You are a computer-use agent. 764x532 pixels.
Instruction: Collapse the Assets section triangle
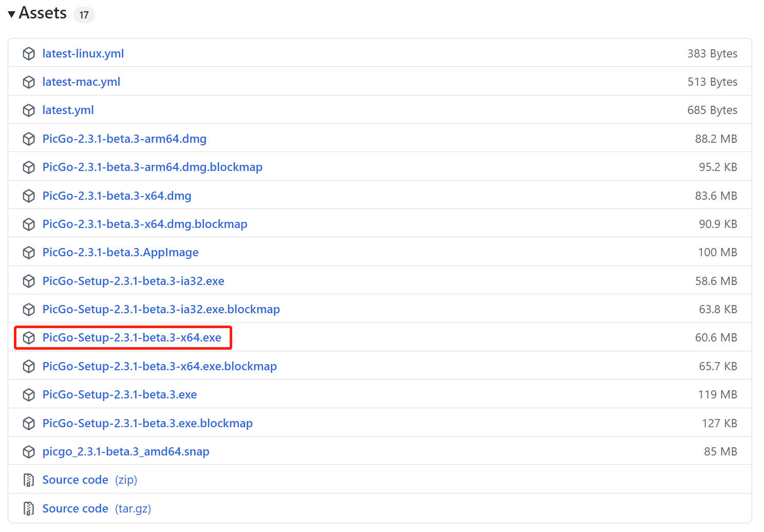[x=12, y=14]
